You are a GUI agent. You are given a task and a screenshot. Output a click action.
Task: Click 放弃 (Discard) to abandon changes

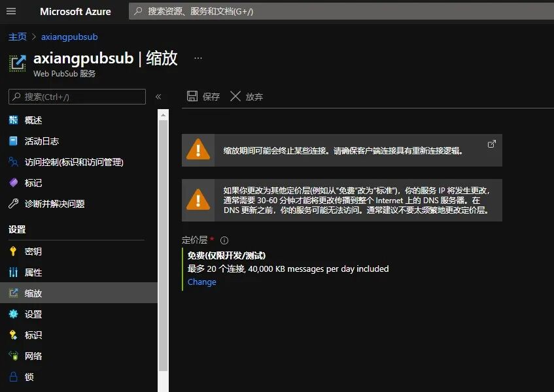click(x=247, y=96)
